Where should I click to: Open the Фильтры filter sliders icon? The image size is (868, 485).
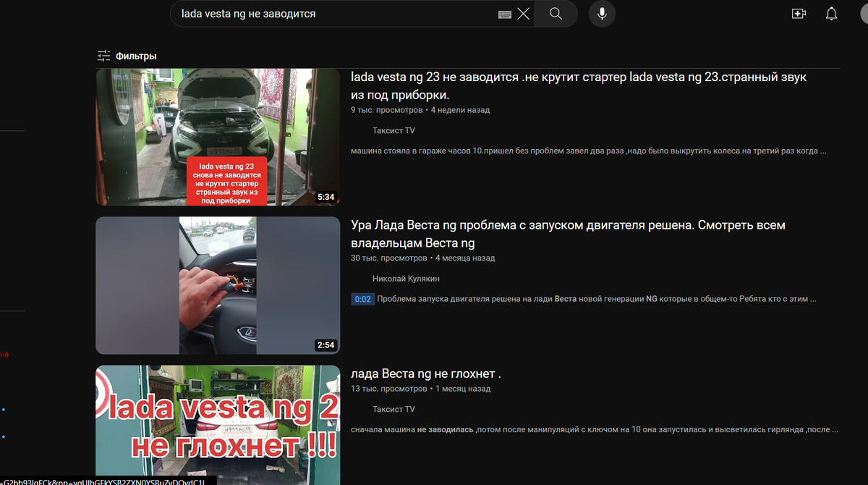coord(103,56)
